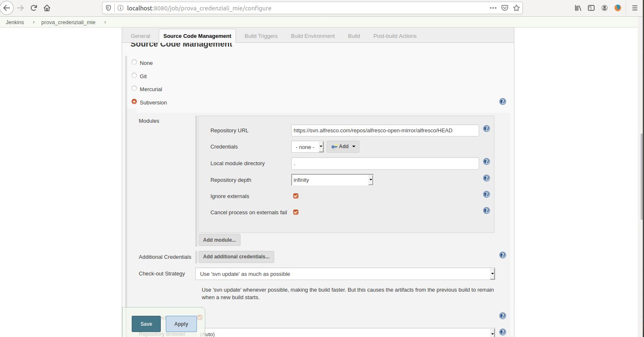Open the Repository browser (Auto) dropdown

[x=345, y=333]
